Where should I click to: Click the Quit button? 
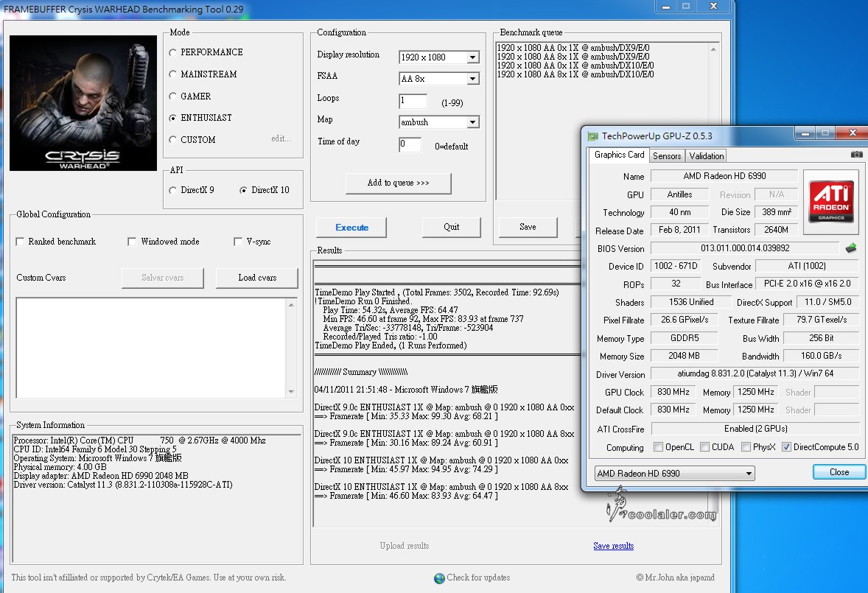coord(451,227)
